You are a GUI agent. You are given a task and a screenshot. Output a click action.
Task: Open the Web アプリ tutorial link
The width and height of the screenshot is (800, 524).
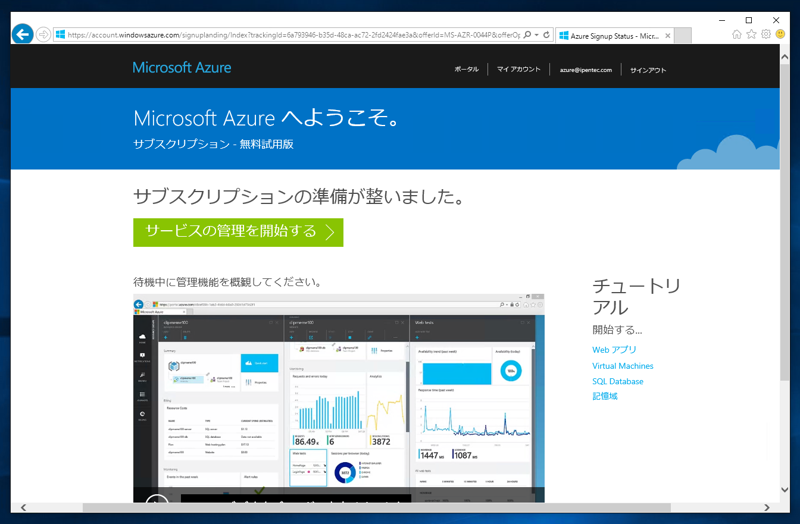614,350
